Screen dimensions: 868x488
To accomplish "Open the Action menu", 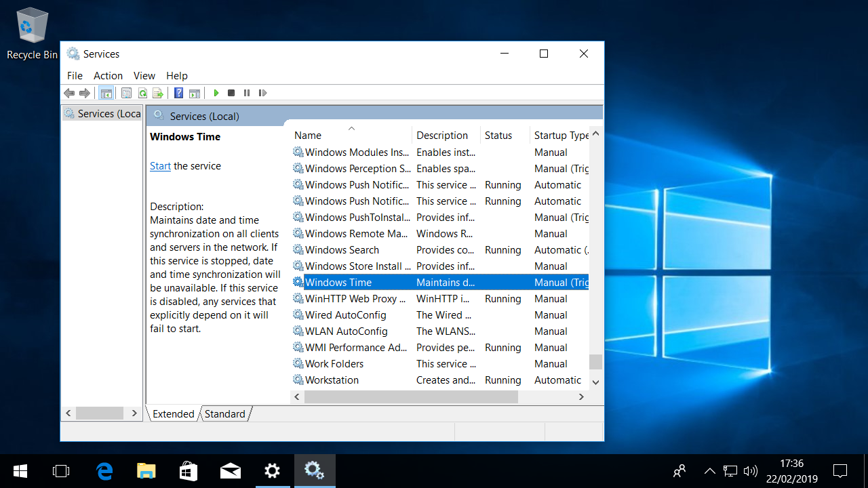I will [108, 76].
